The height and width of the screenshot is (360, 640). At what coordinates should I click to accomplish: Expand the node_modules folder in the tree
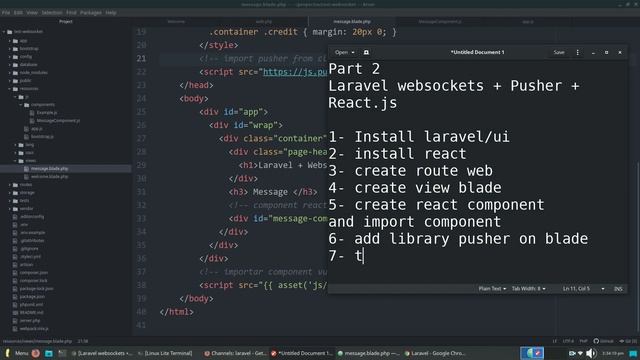(x=10, y=73)
